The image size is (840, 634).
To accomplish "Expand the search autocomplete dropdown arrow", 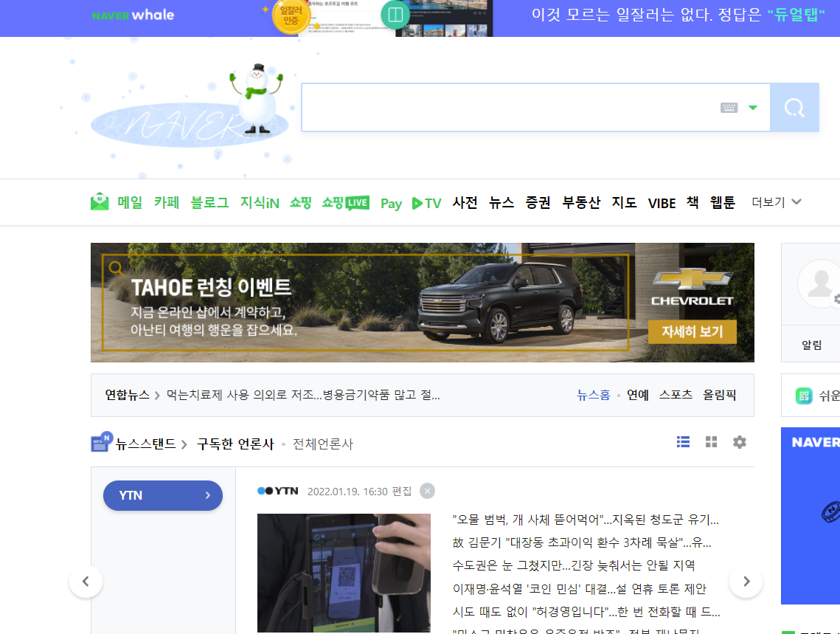I will pos(753,108).
